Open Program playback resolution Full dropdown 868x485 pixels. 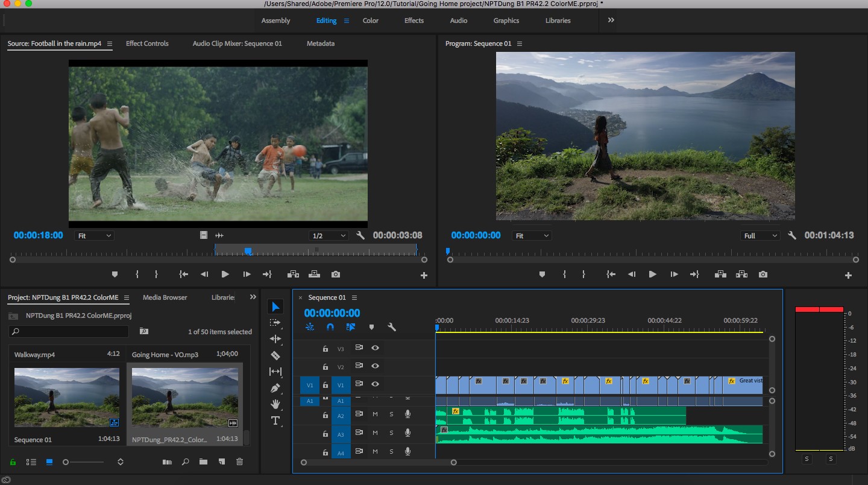[760, 235]
